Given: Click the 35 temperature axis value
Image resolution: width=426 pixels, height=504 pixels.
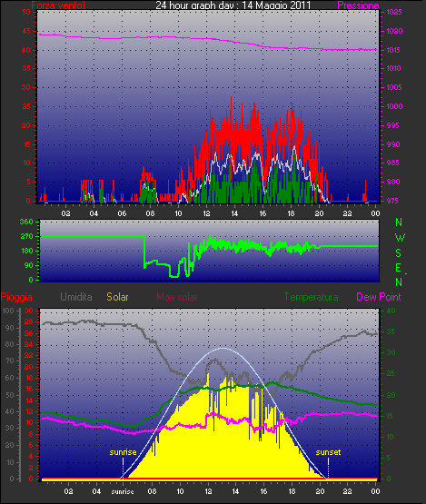Looking at the screenshot, I should 391,331.
